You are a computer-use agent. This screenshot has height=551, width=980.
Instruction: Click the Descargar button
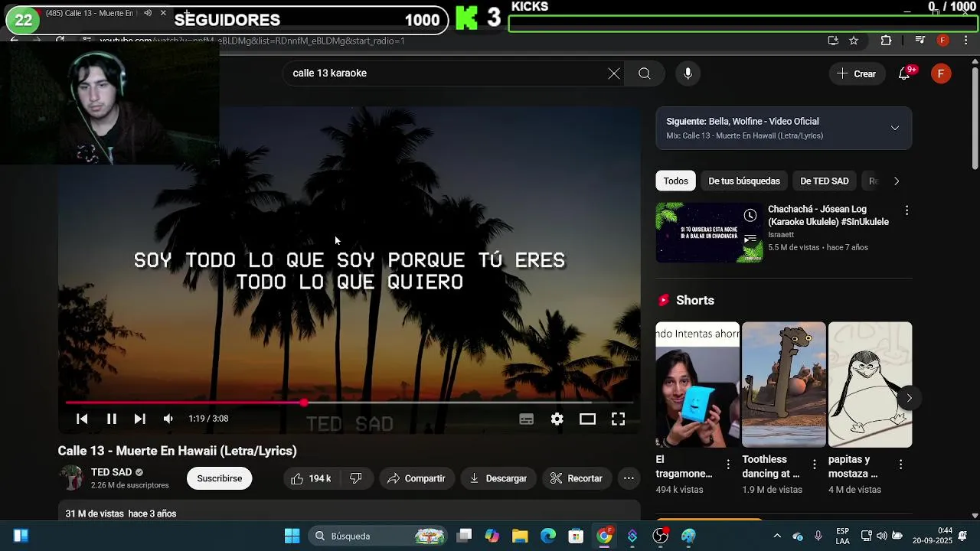point(498,478)
